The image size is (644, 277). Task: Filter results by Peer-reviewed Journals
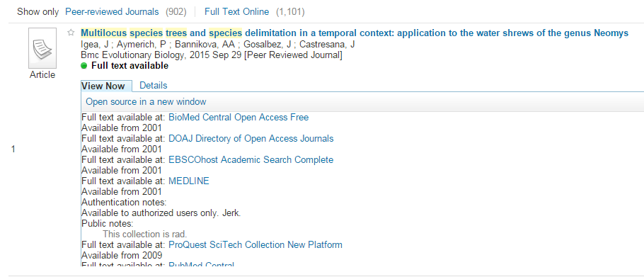pos(112,12)
